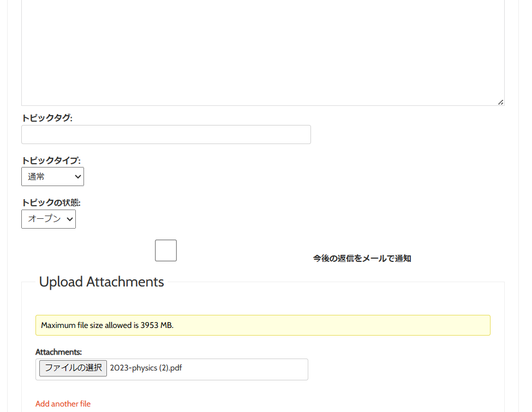Click the Add another file link
Image resolution: width=532 pixels, height=412 pixels.
coord(63,404)
